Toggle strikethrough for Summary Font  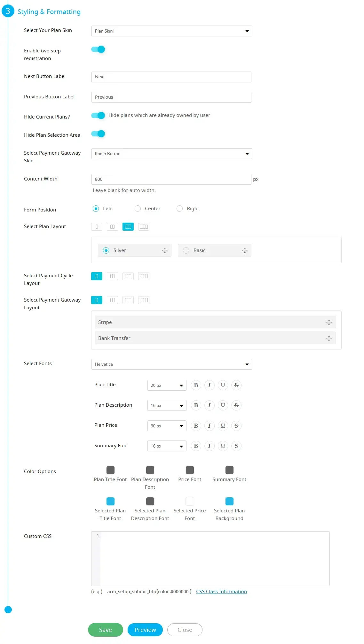point(236,446)
